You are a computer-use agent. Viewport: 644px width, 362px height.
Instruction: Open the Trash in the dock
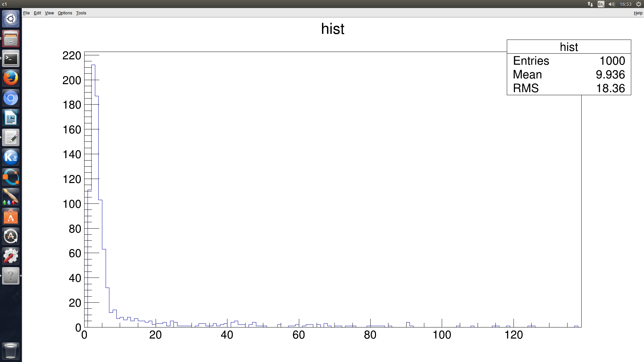[x=11, y=351]
